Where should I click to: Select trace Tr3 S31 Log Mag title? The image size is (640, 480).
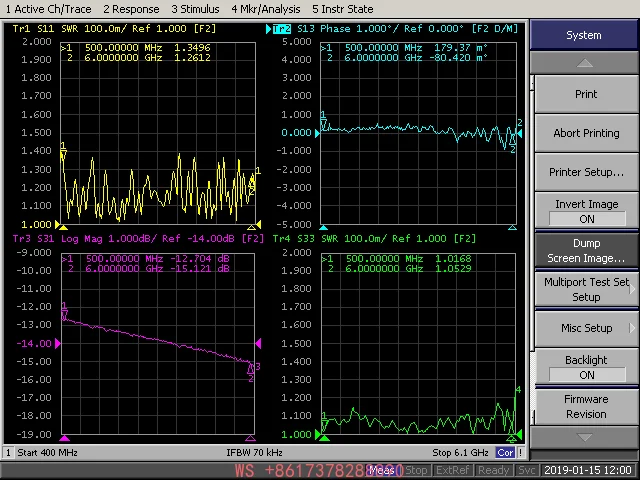tap(138, 239)
